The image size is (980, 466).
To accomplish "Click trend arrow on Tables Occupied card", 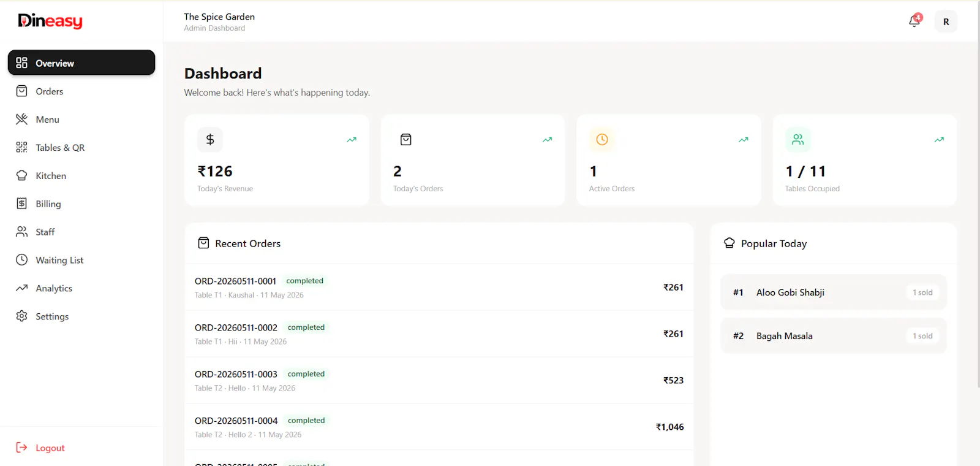I will point(939,140).
